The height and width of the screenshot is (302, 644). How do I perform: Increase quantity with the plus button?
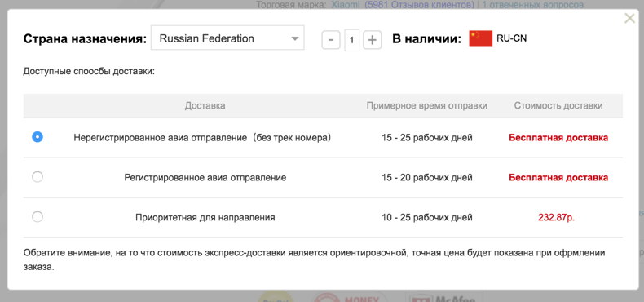click(372, 40)
